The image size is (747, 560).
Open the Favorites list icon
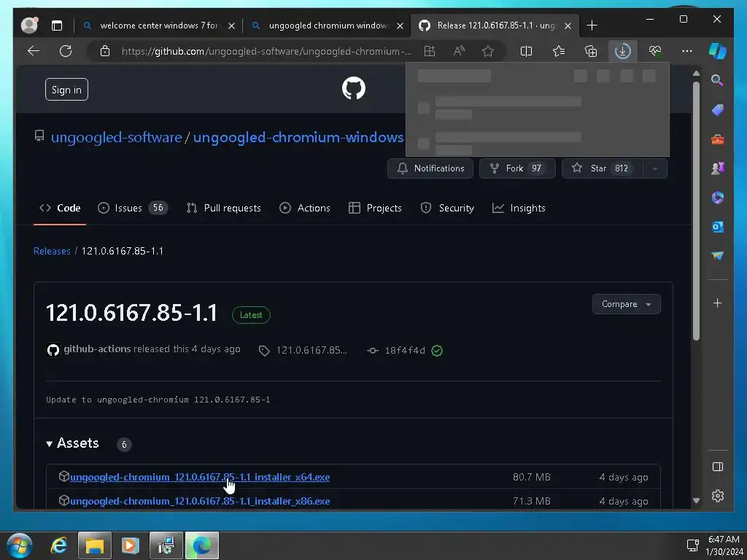[559, 52]
